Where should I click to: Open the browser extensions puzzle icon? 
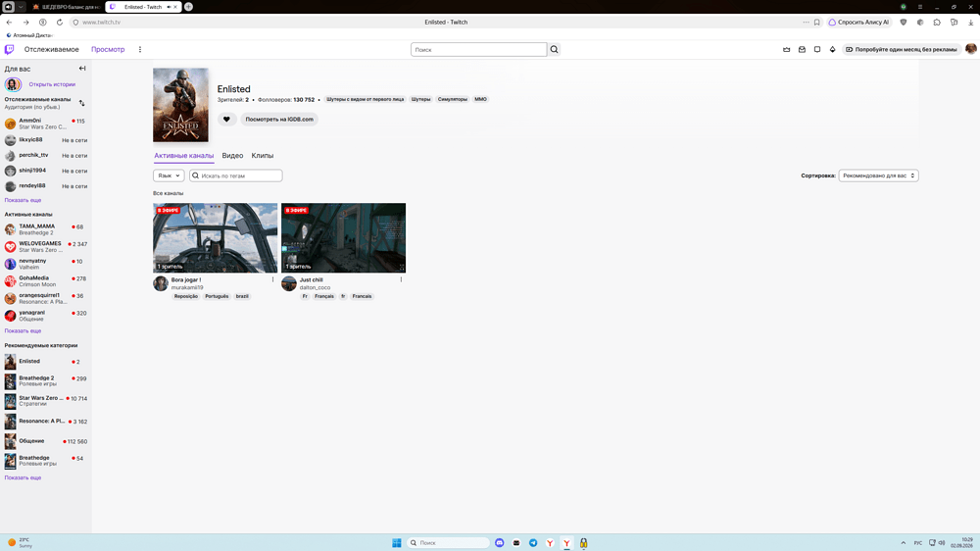[937, 22]
